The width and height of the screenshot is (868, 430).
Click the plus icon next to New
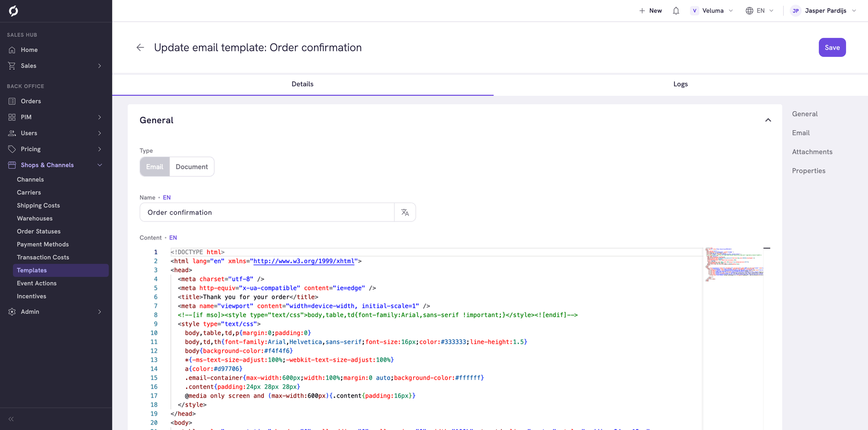coord(642,11)
